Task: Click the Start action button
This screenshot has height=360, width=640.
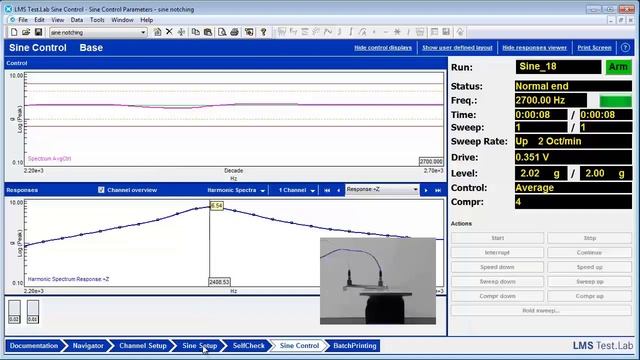Action: coord(497,238)
